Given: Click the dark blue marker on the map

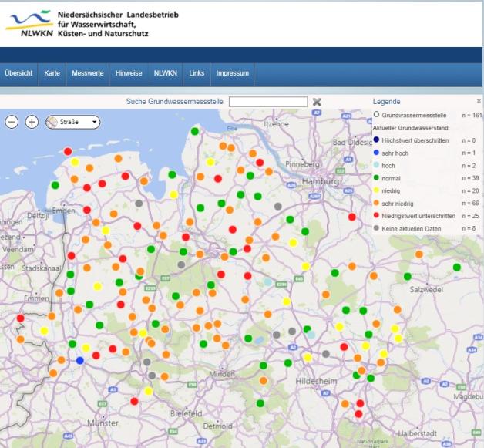Looking at the screenshot, I should [80, 360].
